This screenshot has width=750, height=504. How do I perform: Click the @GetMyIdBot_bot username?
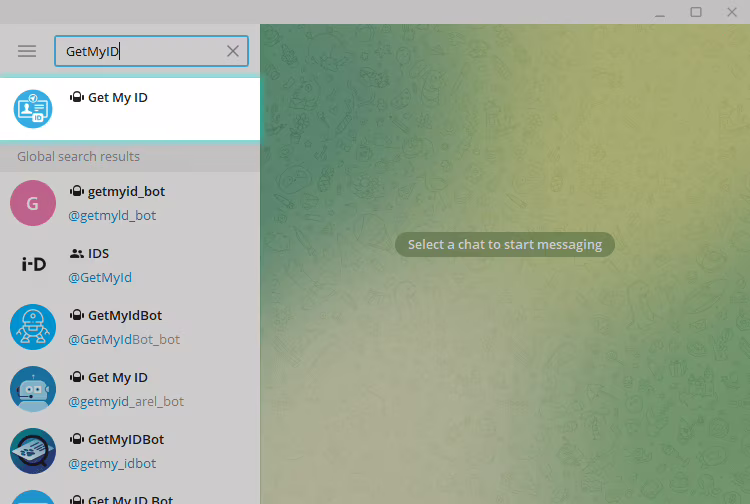(x=124, y=339)
